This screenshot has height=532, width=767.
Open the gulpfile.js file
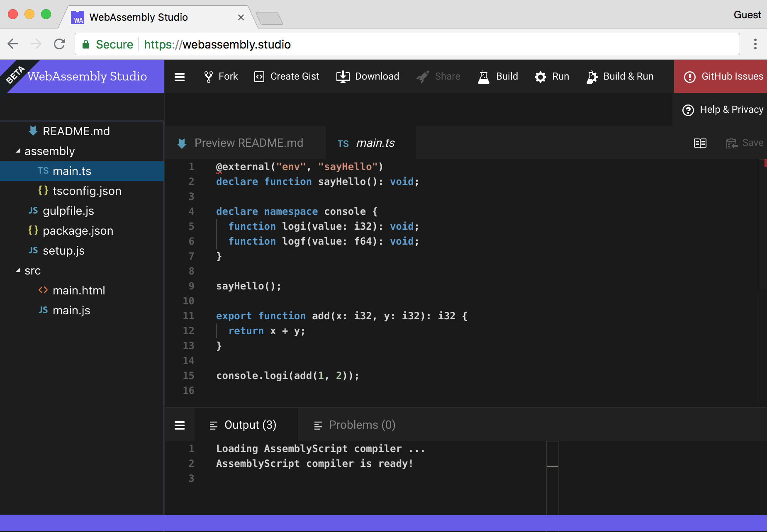coord(68,211)
